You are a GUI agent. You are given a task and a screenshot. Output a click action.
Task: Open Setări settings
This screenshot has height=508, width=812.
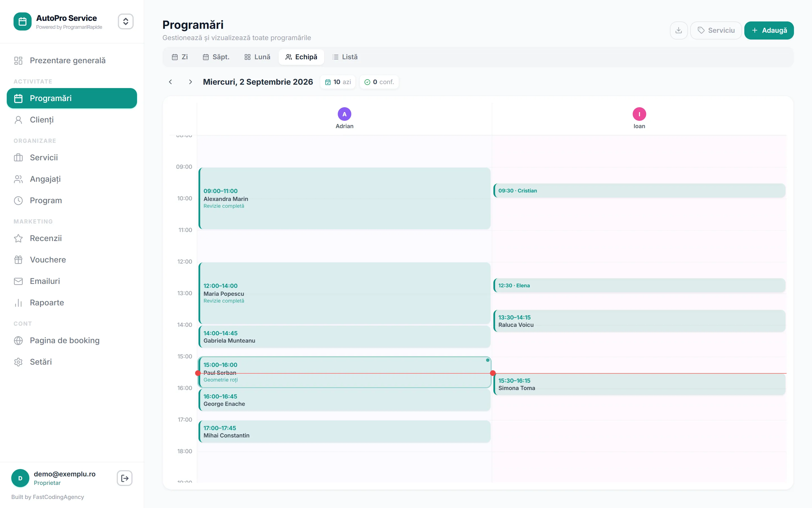click(x=72, y=362)
